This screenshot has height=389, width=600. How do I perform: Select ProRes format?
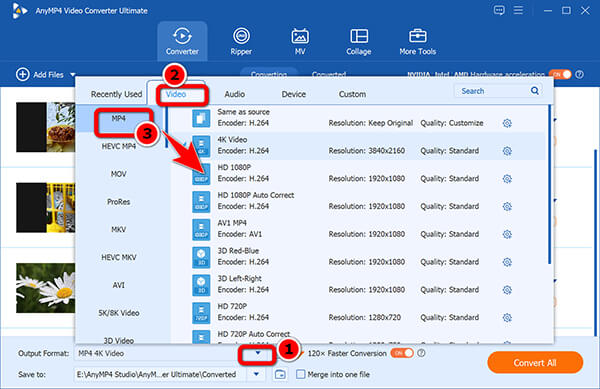(x=119, y=202)
